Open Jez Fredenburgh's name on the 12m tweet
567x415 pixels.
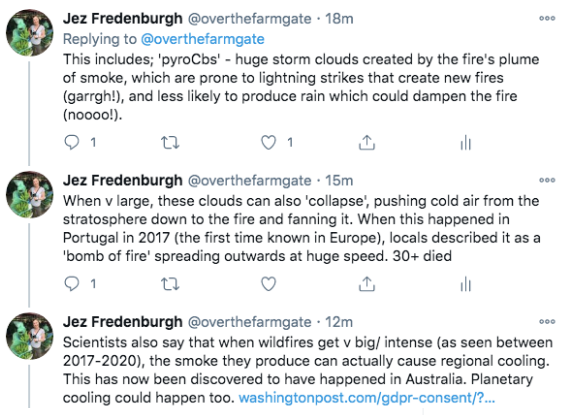click(123, 322)
